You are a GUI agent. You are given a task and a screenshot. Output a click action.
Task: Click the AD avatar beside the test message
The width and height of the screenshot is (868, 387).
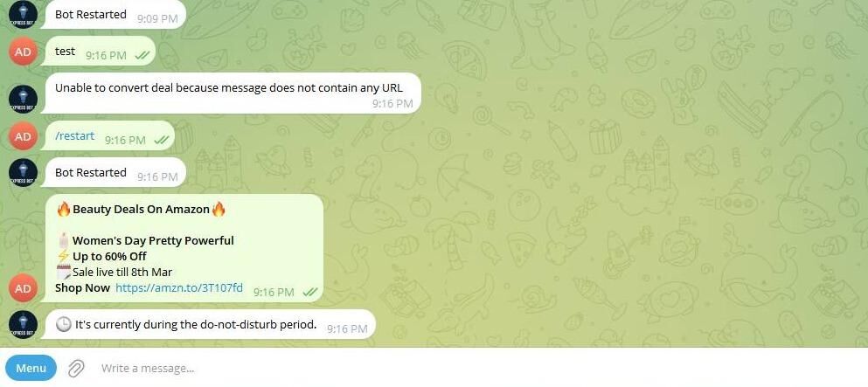click(x=23, y=52)
